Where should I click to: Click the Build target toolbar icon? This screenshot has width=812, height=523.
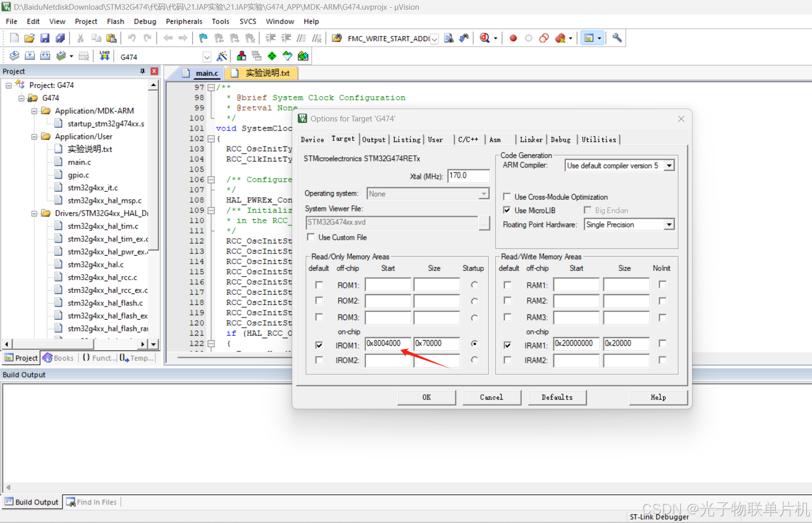[30, 56]
